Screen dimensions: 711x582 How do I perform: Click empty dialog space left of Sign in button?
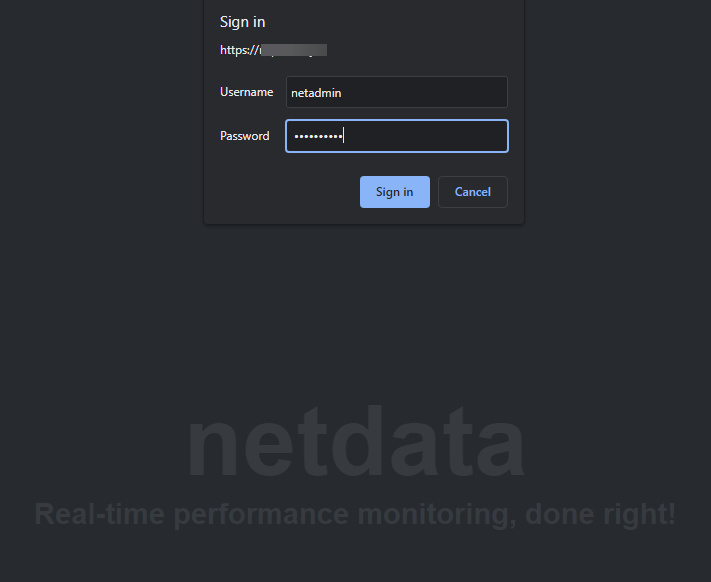pyautogui.click(x=280, y=192)
